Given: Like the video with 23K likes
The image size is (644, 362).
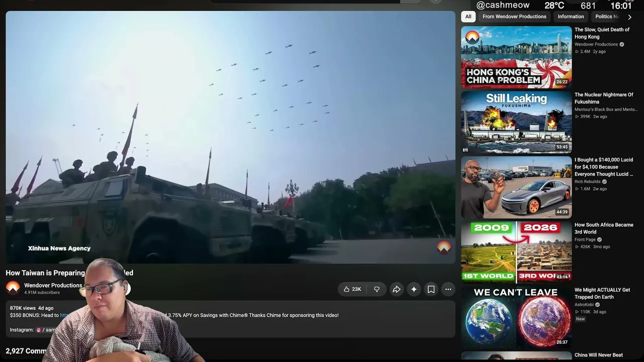Looking at the screenshot, I should click(x=352, y=289).
